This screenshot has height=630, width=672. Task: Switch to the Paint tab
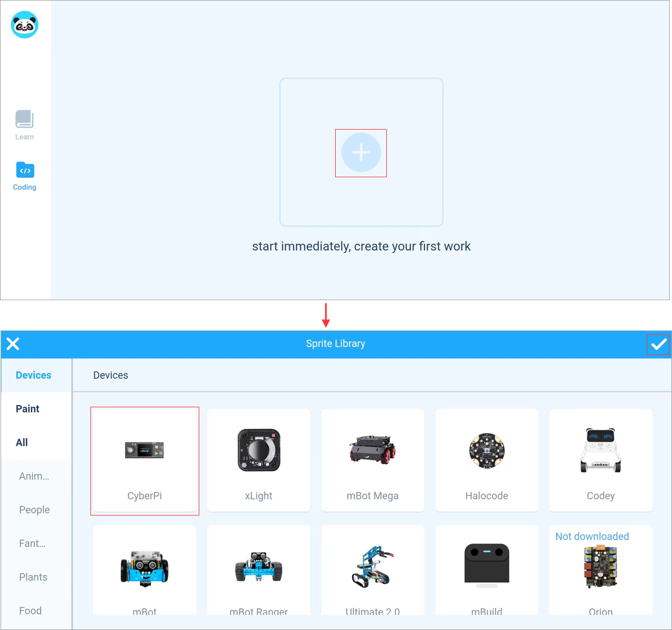(x=36, y=408)
